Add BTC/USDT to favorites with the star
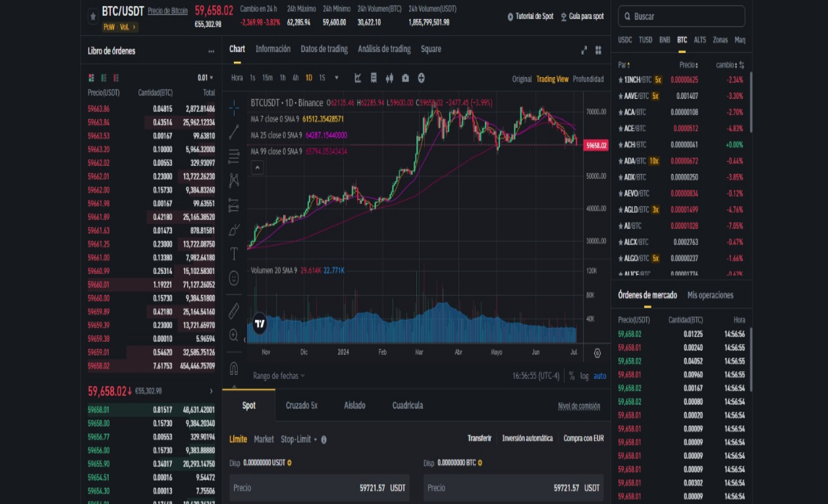Image resolution: width=828 pixels, height=504 pixels. click(93, 15)
